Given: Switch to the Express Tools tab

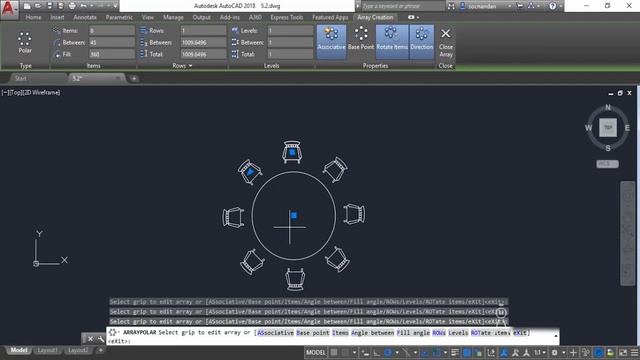Looking at the screenshot, I should click(287, 17).
